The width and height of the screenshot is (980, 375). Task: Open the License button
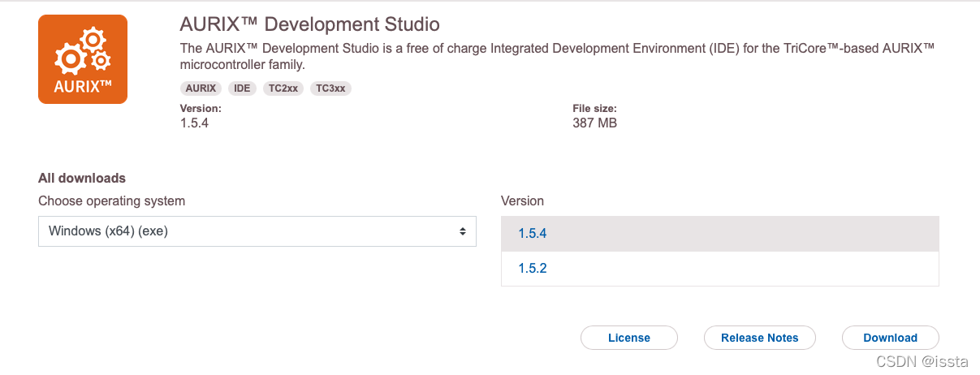point(629,338)
